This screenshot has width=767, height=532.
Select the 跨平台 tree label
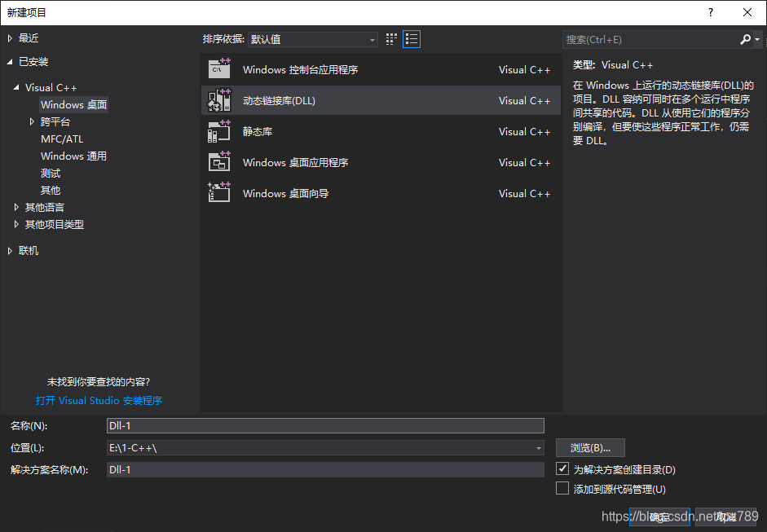click(55, 121)
